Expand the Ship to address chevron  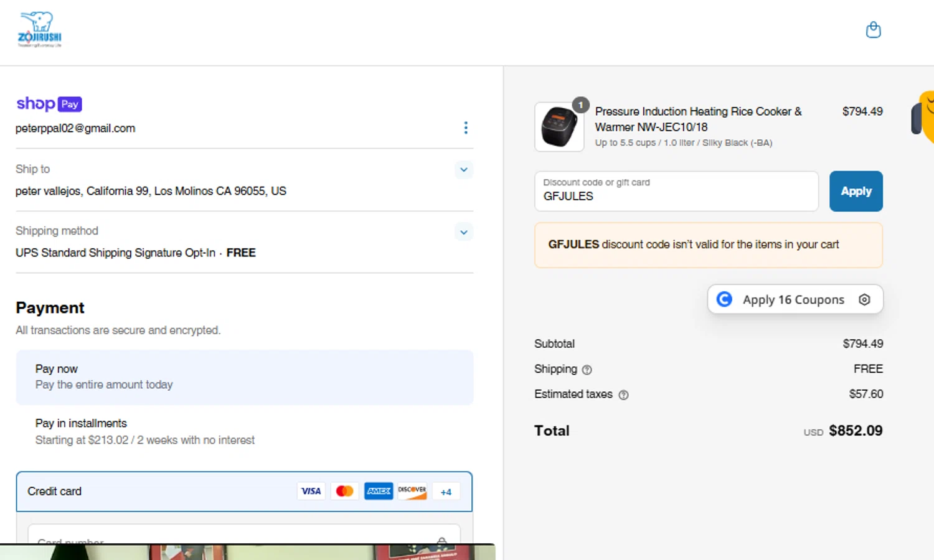click(463, 169)
